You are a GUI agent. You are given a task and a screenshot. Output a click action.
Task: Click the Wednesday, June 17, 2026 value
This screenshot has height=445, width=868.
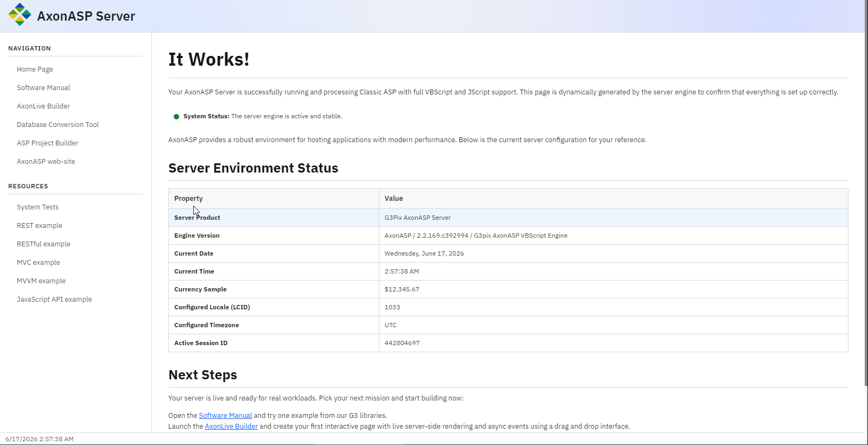coord(424,253)
